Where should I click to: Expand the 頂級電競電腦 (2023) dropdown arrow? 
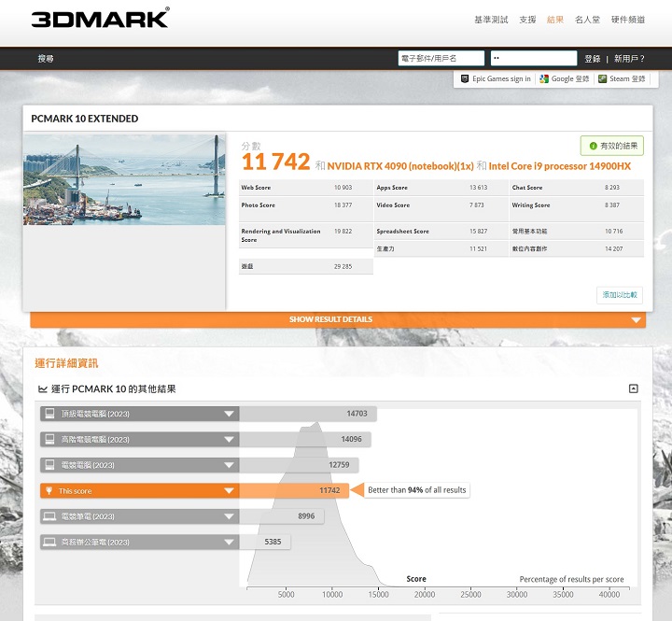(229, 414)
